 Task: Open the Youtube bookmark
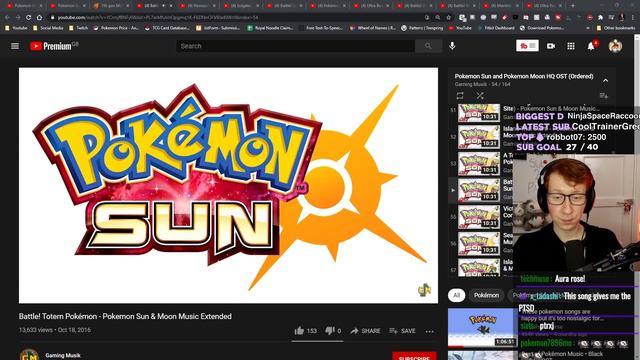pyautogui.click(x=16, y=28)
